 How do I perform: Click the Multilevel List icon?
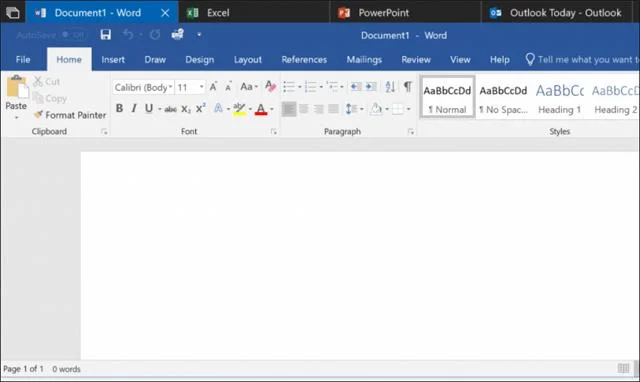pyautogui.click(x=332, y=87)
